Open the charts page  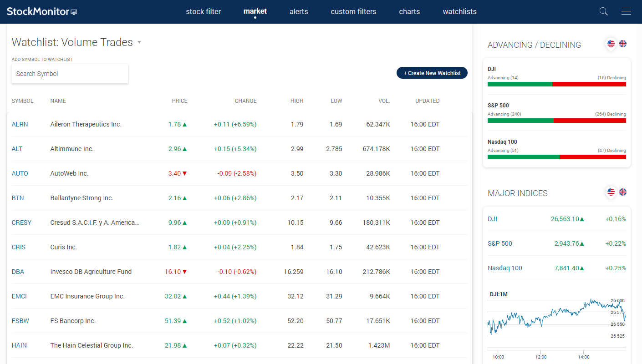tap(409, 11)
